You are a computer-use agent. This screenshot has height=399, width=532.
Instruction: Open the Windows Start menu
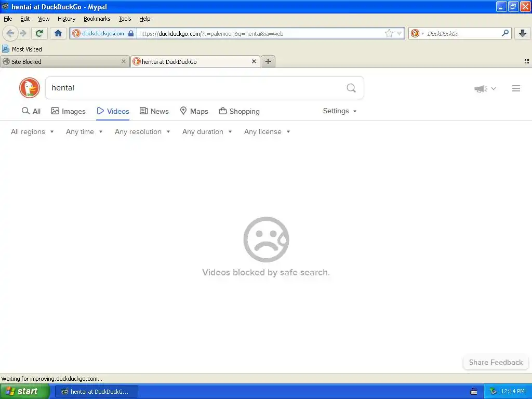(x=24, y=392)
